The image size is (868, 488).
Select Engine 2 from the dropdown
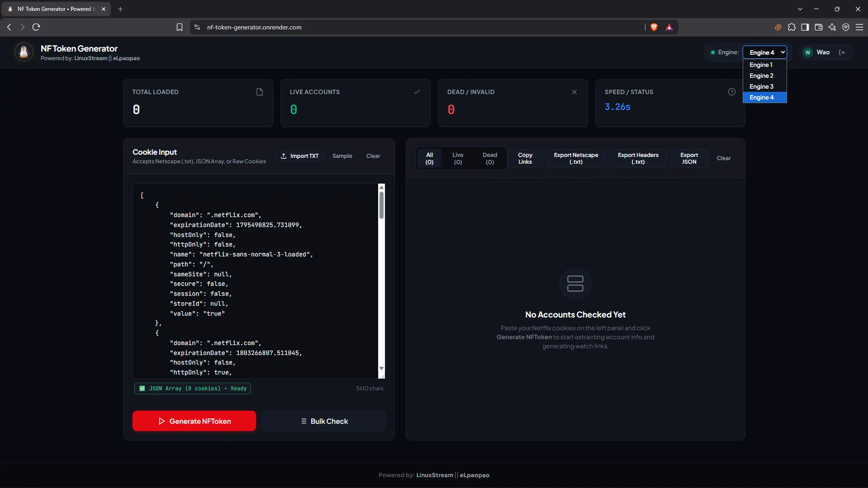point(765,76)
